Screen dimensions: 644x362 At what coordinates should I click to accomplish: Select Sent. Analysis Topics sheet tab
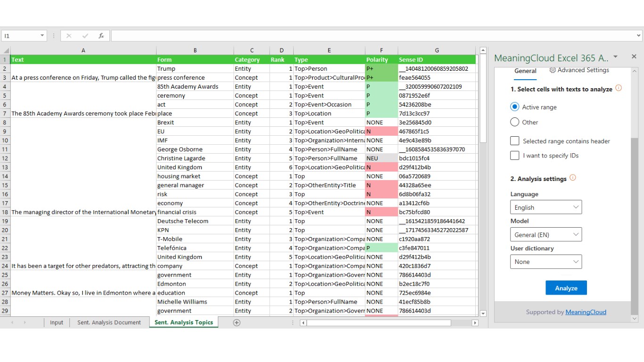point(184,322)
